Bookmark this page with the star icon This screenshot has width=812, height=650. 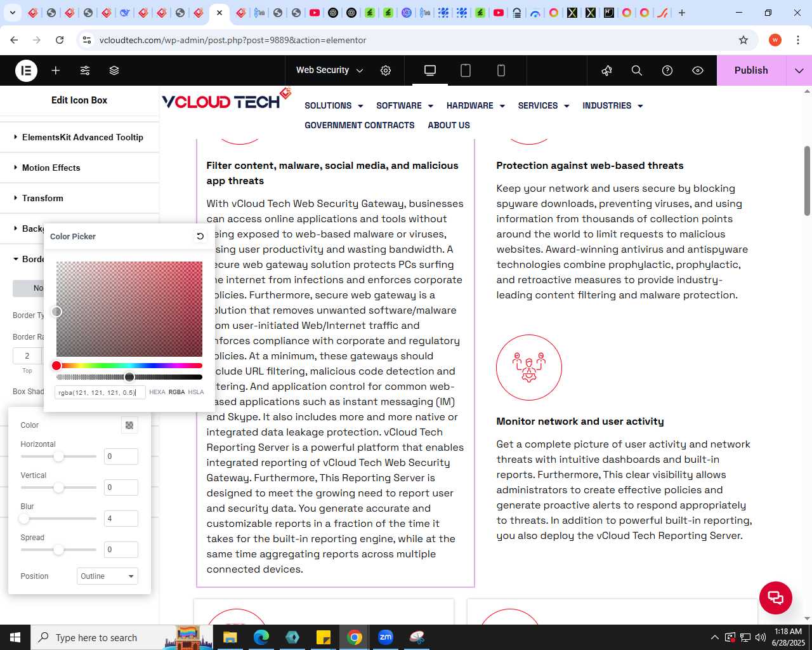743,40
